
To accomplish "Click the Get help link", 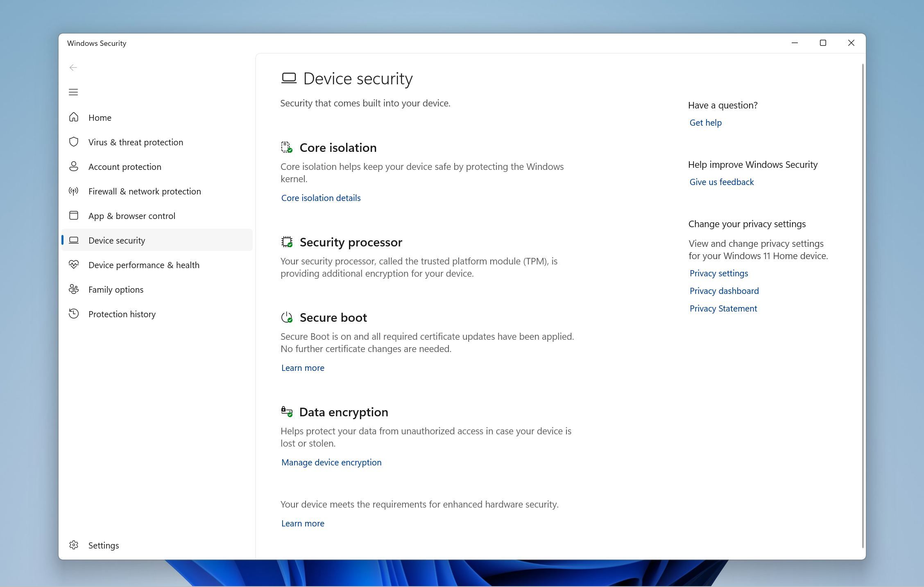I will [705, 122].
